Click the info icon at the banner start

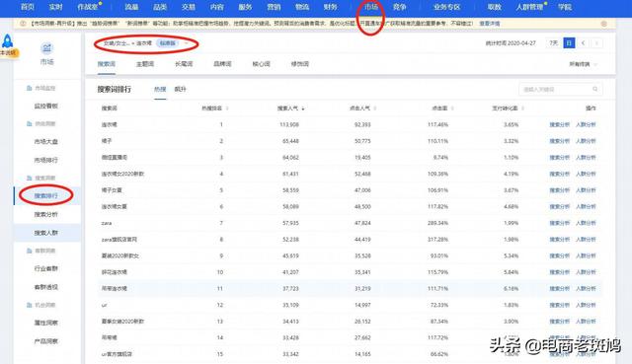[x=23, y=24]
